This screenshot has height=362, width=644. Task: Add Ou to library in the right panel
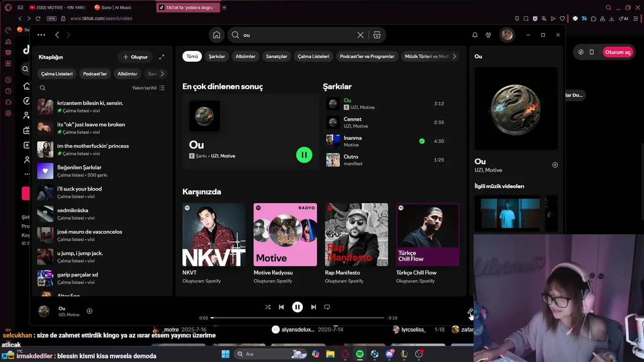coord(555,165)
